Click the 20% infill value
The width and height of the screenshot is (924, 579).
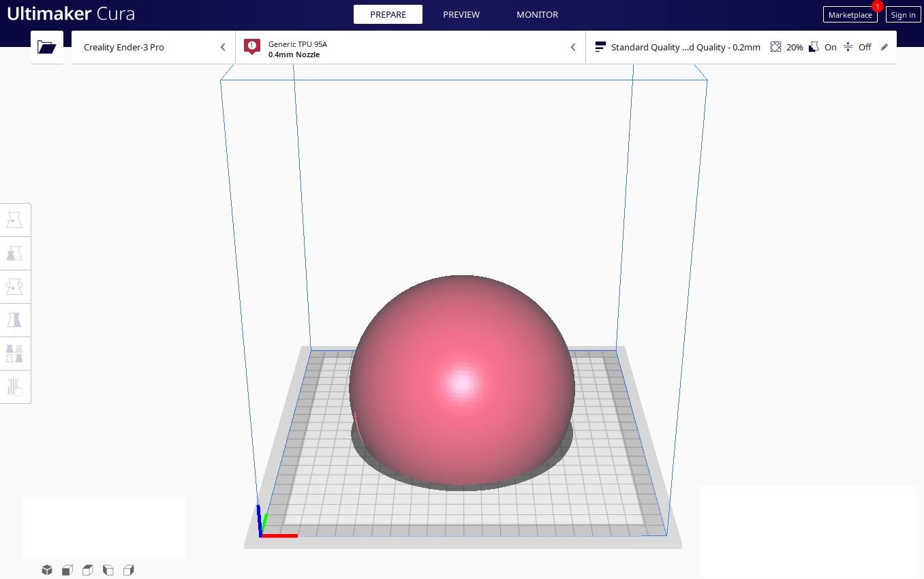pyautogui.click(x=795, y=47)
